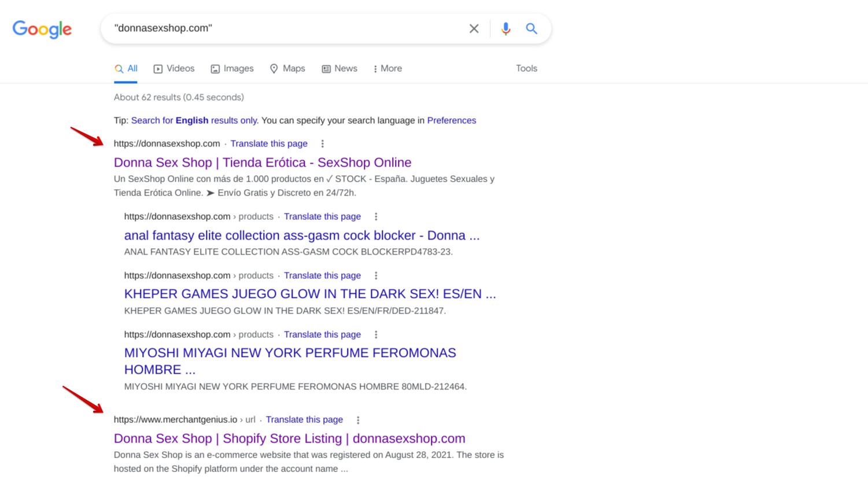The width and height of the screenshot is (868, 486).
Task: Open three-dot menu for anal fantasy result
Action: click(x=376, y=216)
